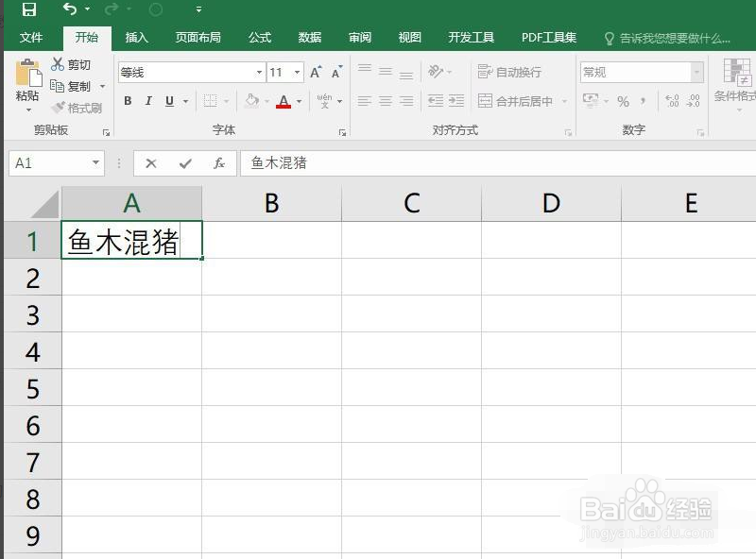Click the Redo arrow icon
This screenshot has width=756, height=559.
112,8
